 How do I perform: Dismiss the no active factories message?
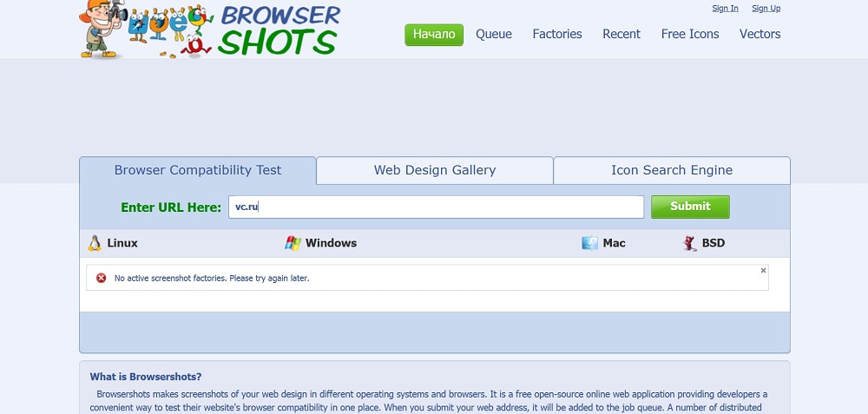763,271
